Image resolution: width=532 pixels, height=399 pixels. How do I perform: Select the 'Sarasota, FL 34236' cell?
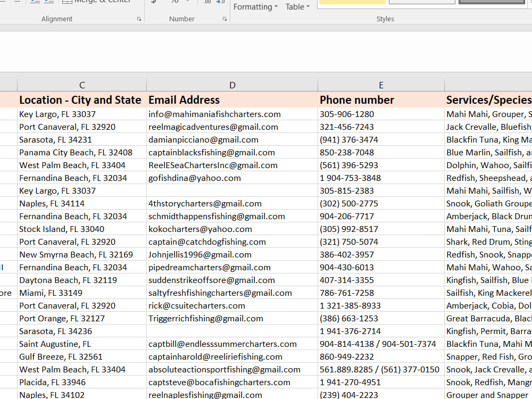tap(82, 331)
